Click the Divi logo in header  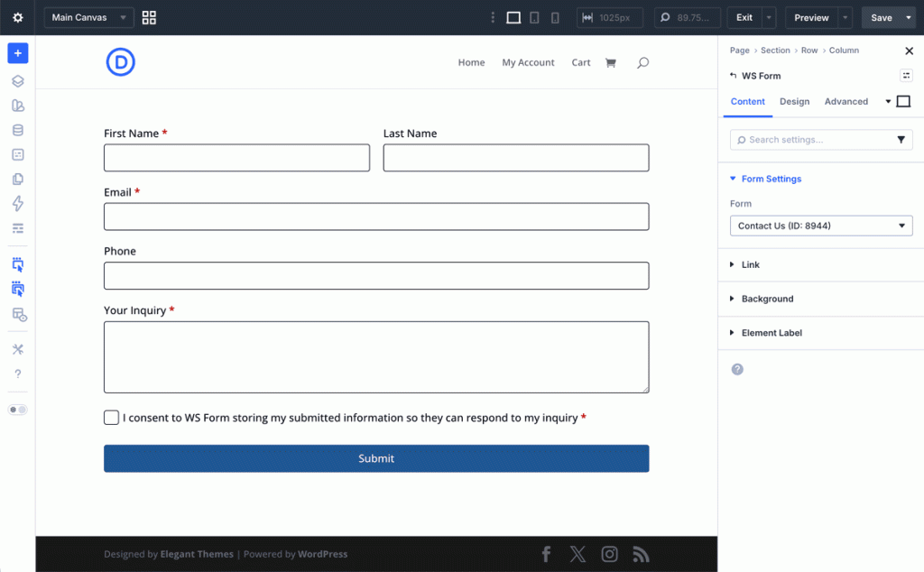click(121, 62)
